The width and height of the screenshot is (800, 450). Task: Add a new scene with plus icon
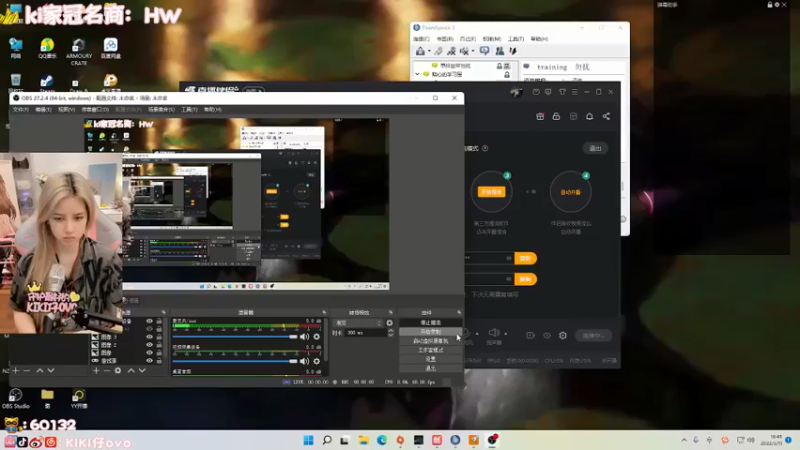pyautogui.click(x=16, y=370)
